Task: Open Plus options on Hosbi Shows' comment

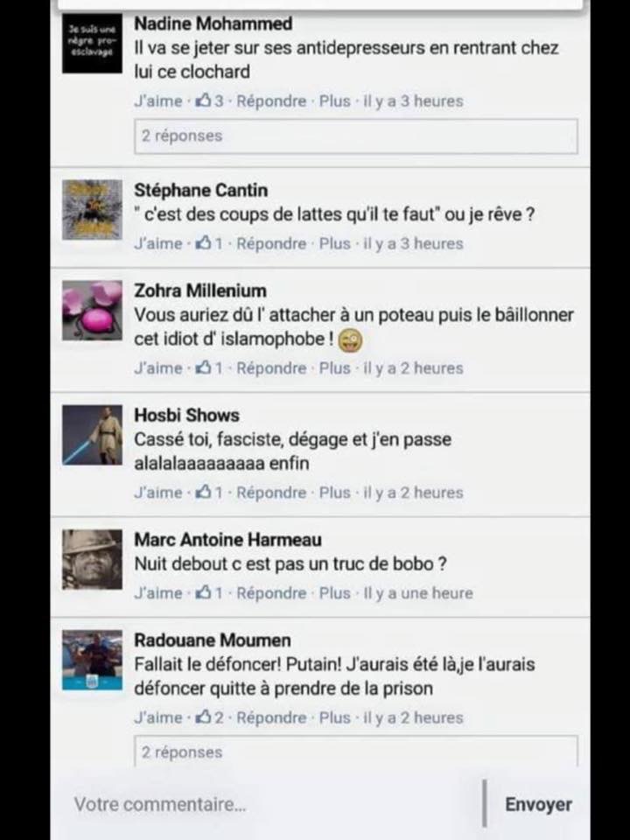Action: (335, 493)
